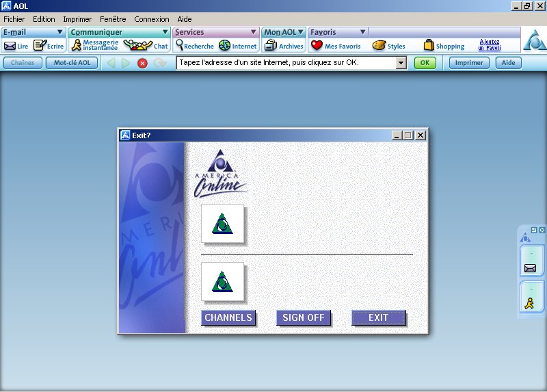Expand the Communiquer dropdown
Viewport: 547px width, 392px height.
165,32
